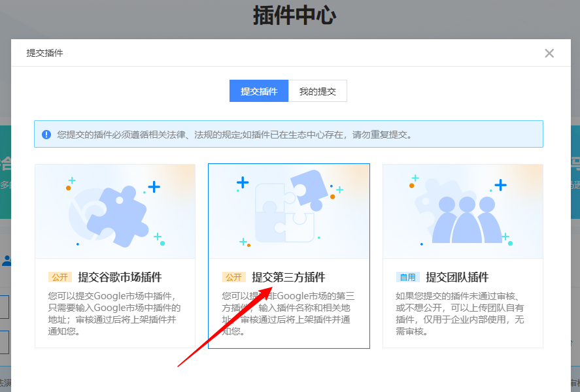Switch to the 我的提交 tab
The width and height of the screenshot is (580, 392).
tap(317, 91)
